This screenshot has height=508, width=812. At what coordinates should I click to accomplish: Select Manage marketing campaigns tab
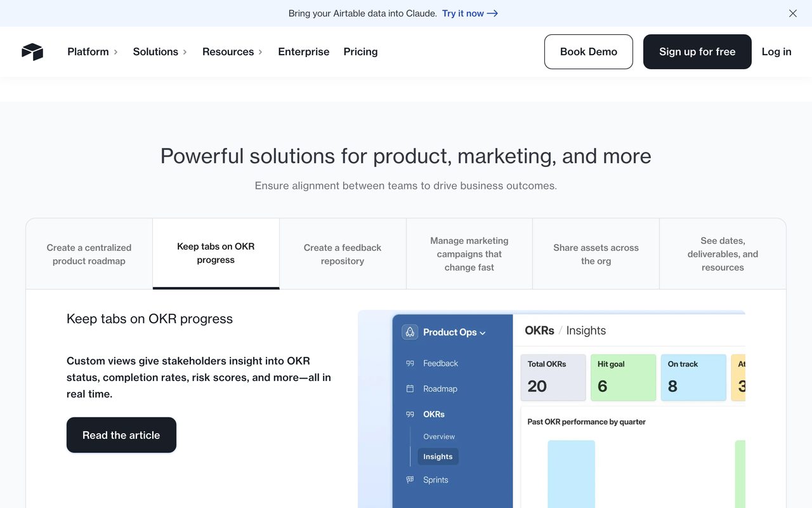pyautogui.click(x=469, y=254)
